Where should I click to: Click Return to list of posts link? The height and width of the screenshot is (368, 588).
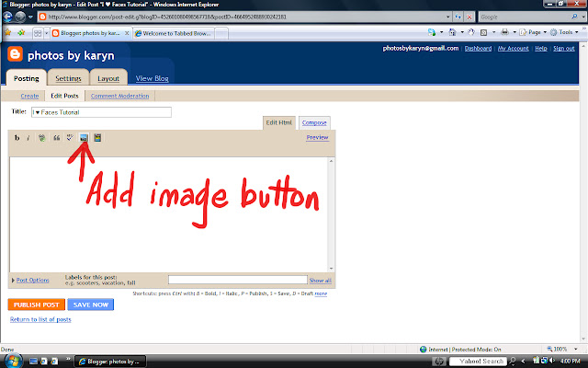40,319
